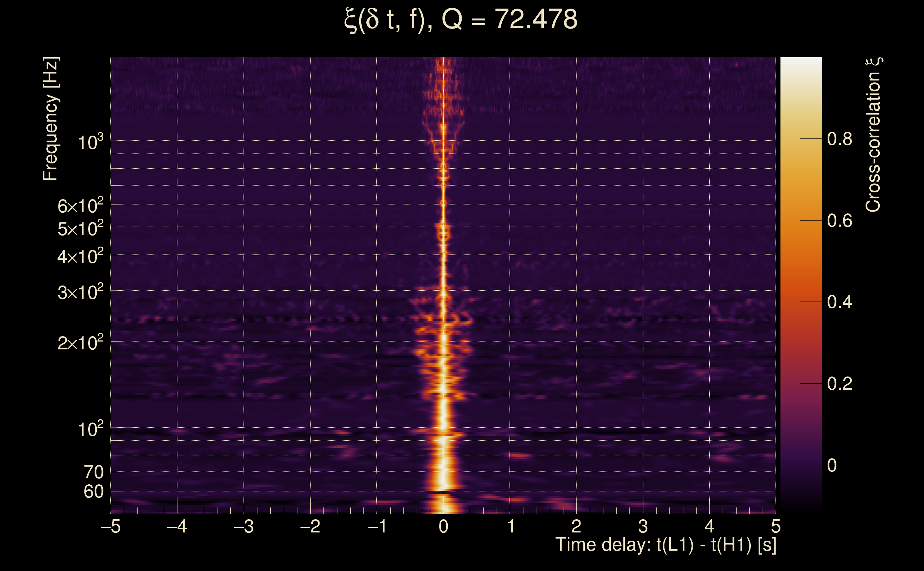Screen dimensions: 924x571
Task: Click the x-axis tick label 5
Action: point(775,526)
